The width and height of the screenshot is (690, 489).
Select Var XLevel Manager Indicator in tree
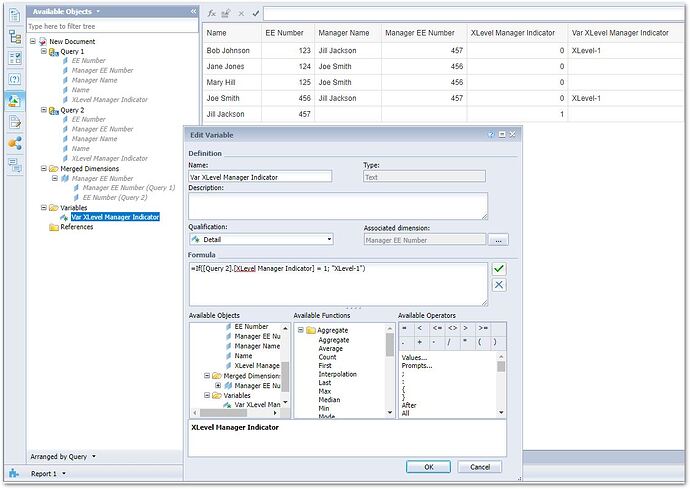pos(115,217)
